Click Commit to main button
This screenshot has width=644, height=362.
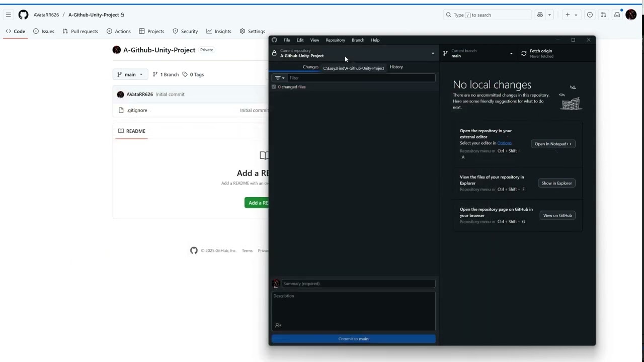click(x=353, y=339)
